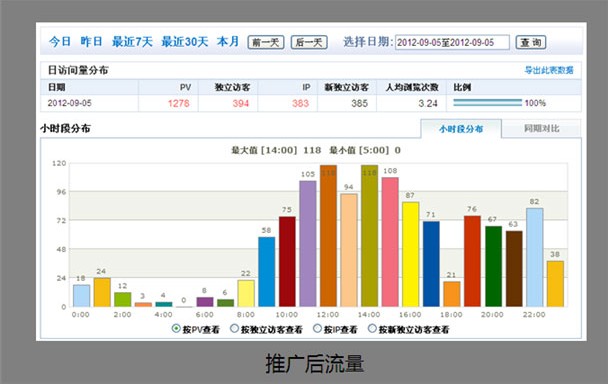Click the IP value 383

pyautogui.click(x=300, y=104)
